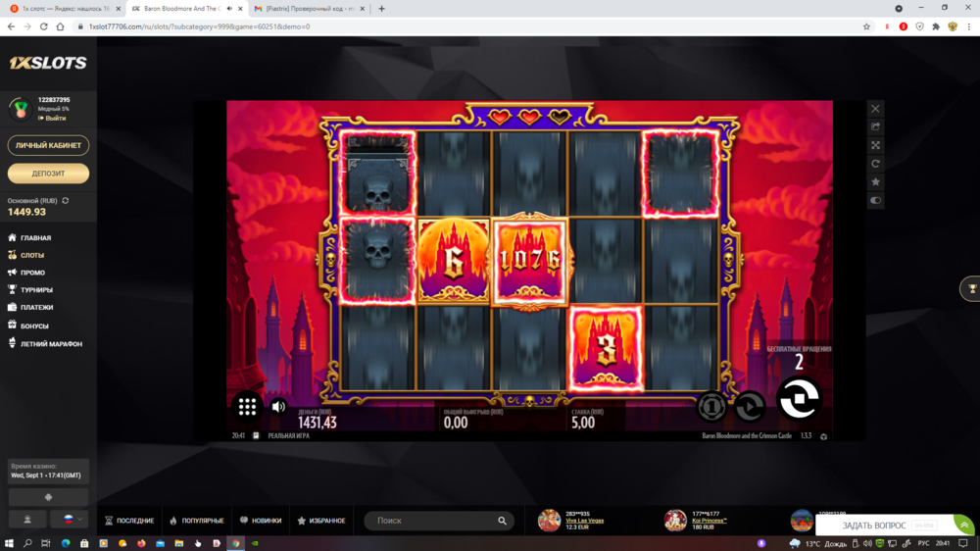The width and height of the screenshot is (980, 551).
Task: Click the 1XSLOTS logo
Action: pos(48,63)
